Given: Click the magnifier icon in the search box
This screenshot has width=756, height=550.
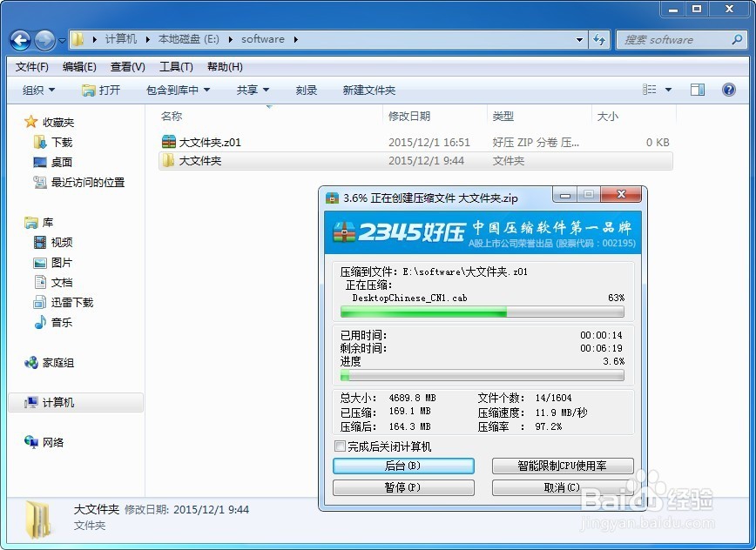Looking at the screenshot, I should click(736, 39).
